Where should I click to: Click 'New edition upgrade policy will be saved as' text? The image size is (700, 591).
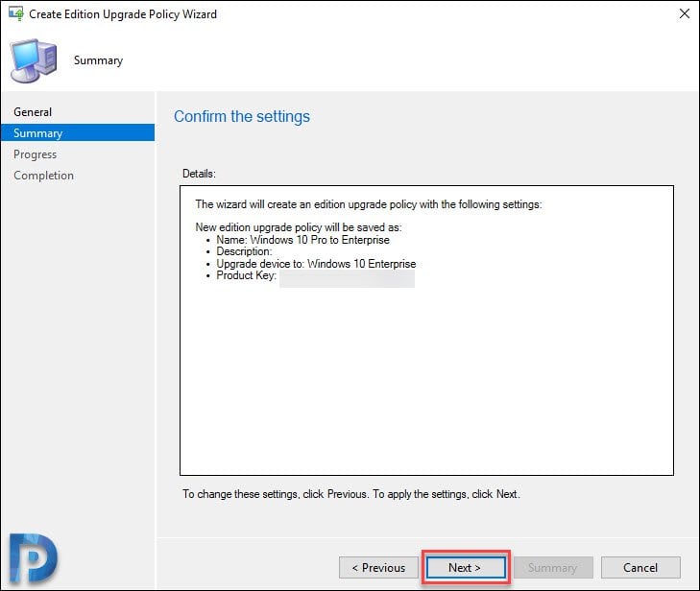coord(299,227)
